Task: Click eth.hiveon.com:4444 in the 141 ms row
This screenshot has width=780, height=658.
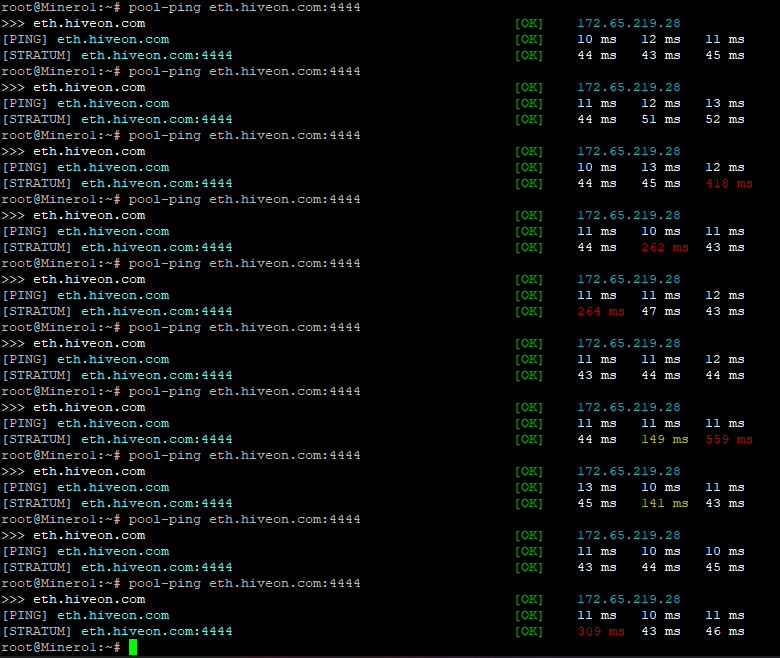Action: coord(157,503)
